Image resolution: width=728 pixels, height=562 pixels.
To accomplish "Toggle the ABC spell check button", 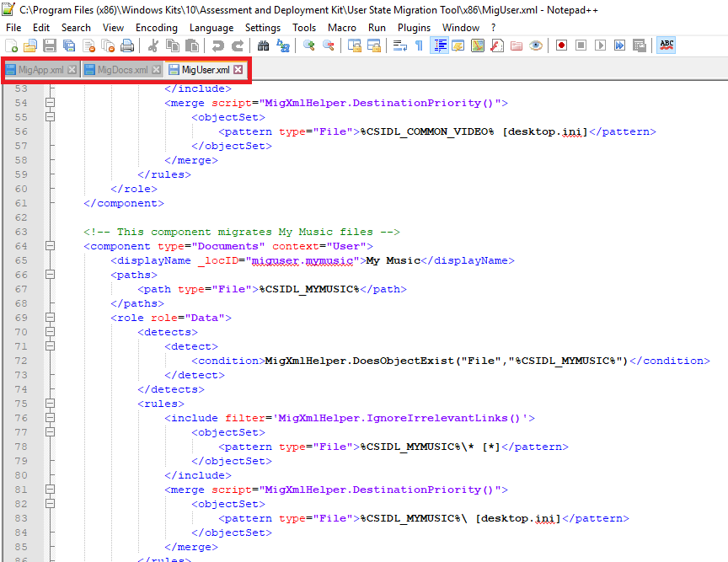I will point(666,45).
